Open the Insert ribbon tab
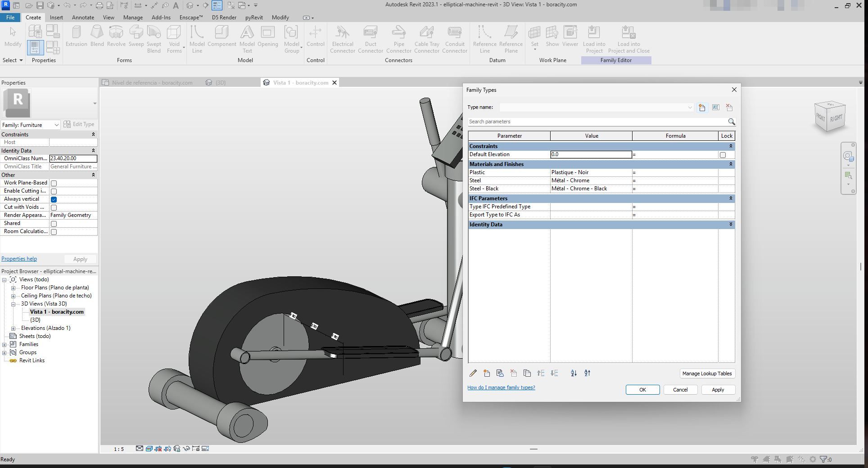The height and width of the screenshot is (468, 868). [x=56, y=18]
